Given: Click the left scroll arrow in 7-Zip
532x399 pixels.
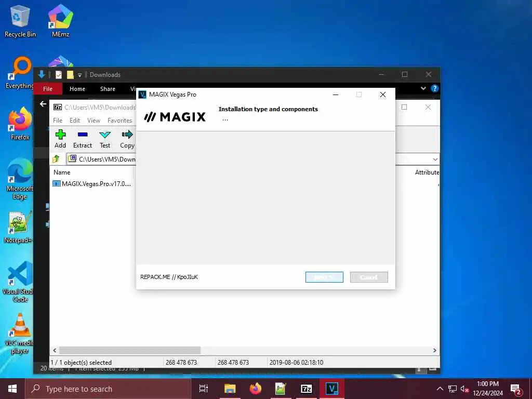Looking at the screenshot, I should tap(55, 350).
